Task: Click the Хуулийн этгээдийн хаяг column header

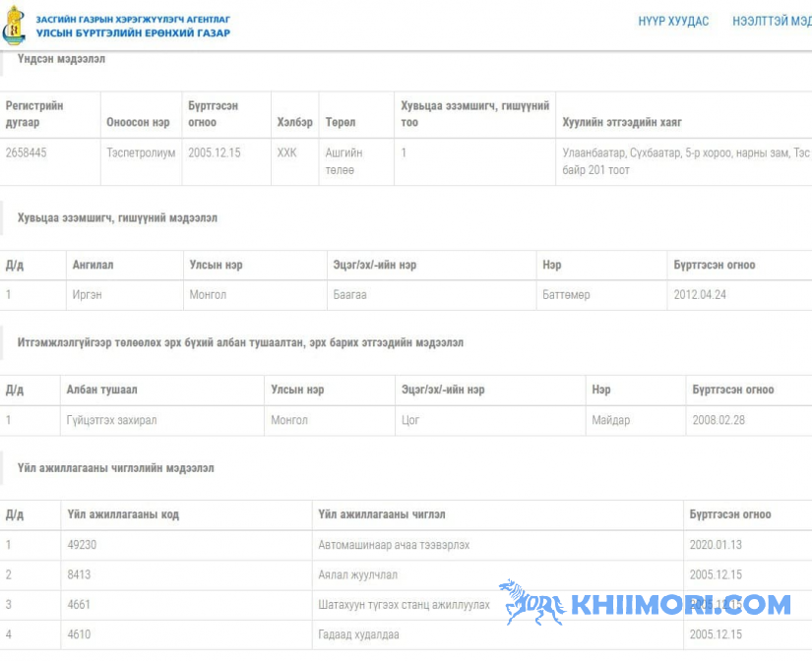Action: (x=622, y=123)
